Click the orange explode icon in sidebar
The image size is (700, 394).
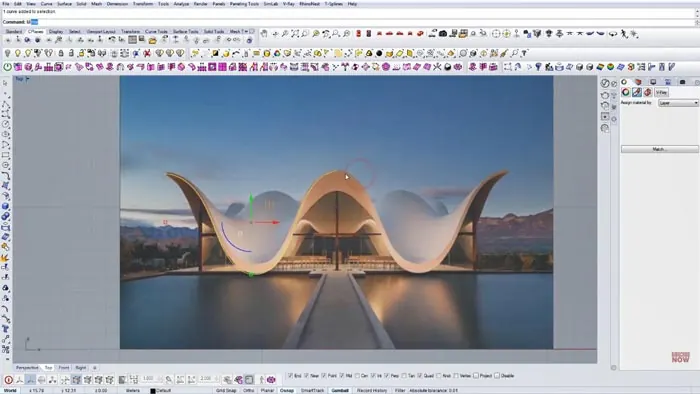click(x=5, y=257)
